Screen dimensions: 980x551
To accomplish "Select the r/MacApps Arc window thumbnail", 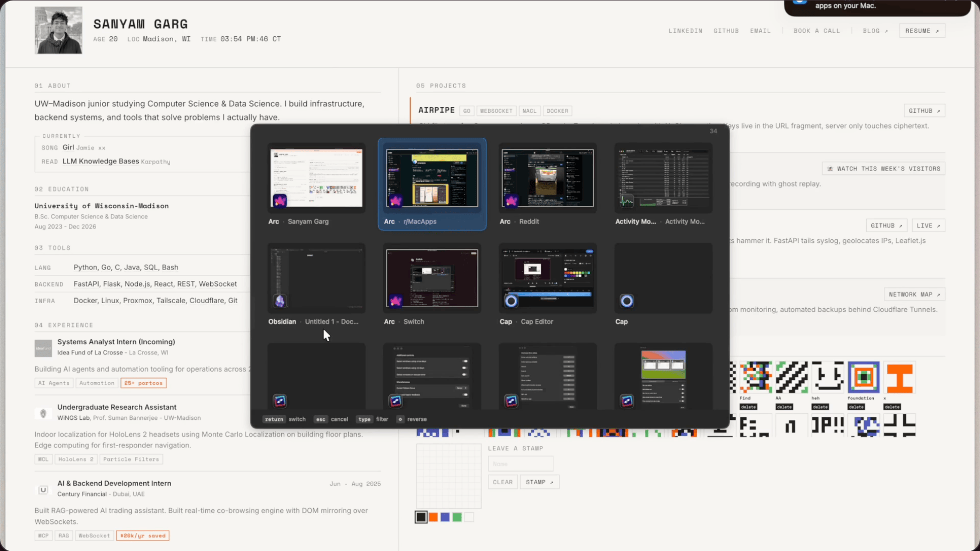I will coord(432,178).
